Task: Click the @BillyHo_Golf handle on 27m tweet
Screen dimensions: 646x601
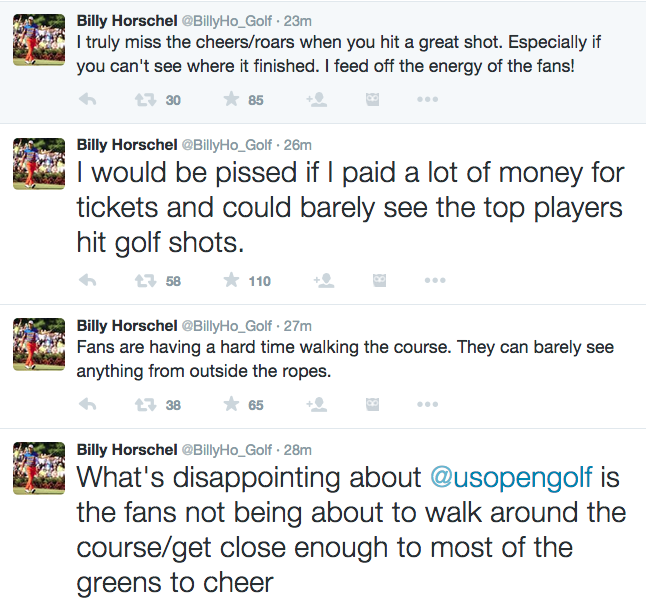Action: pos(227,326)
